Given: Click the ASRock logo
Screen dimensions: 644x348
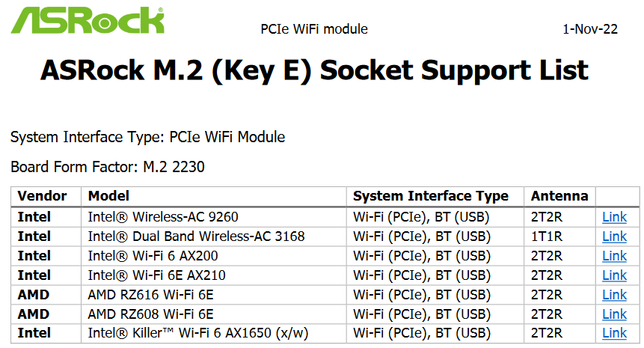Looking at the screenshot, I should [88, 20].
